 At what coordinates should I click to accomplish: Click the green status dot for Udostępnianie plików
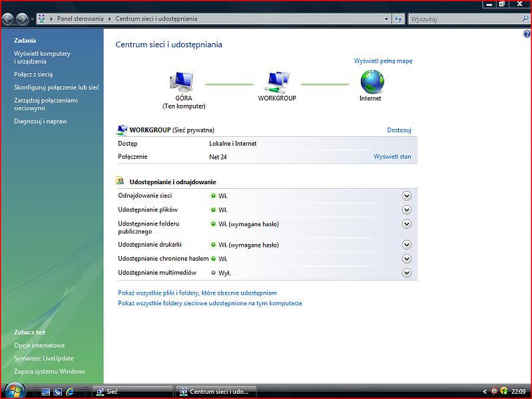(x=213, y=210)
